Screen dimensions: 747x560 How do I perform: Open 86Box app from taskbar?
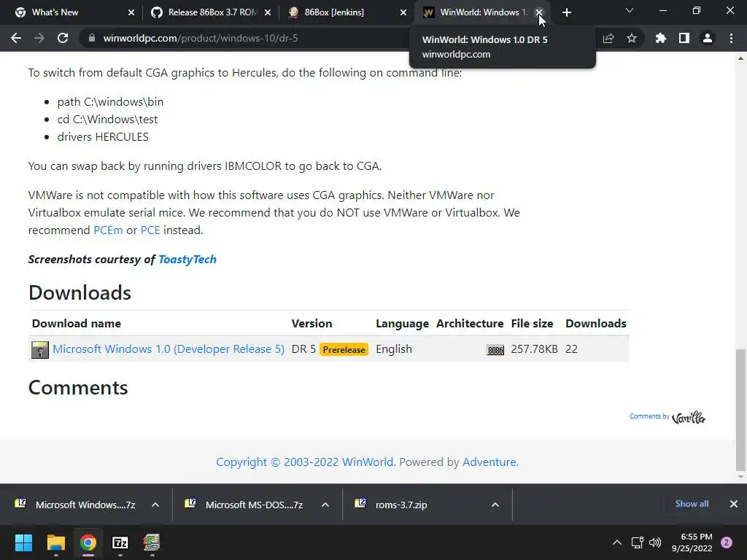(152, 542)
